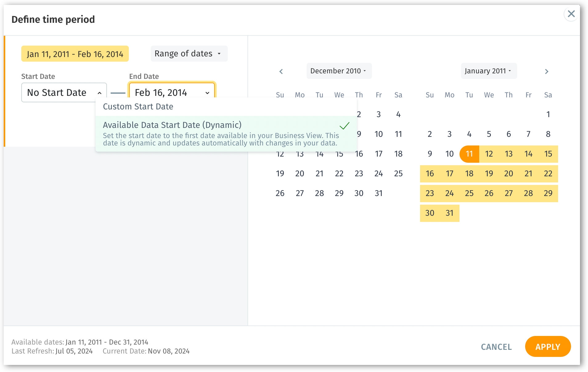Select December 19 in the 2010 calendar
Viewport: 588px width, 372px height.
click(x=280, y=174)
